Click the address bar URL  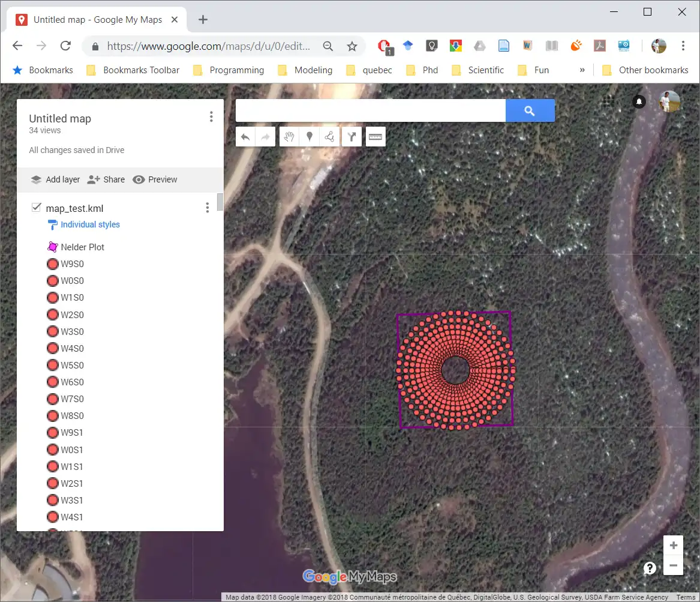pyautogui.click(x=208, y=46)
